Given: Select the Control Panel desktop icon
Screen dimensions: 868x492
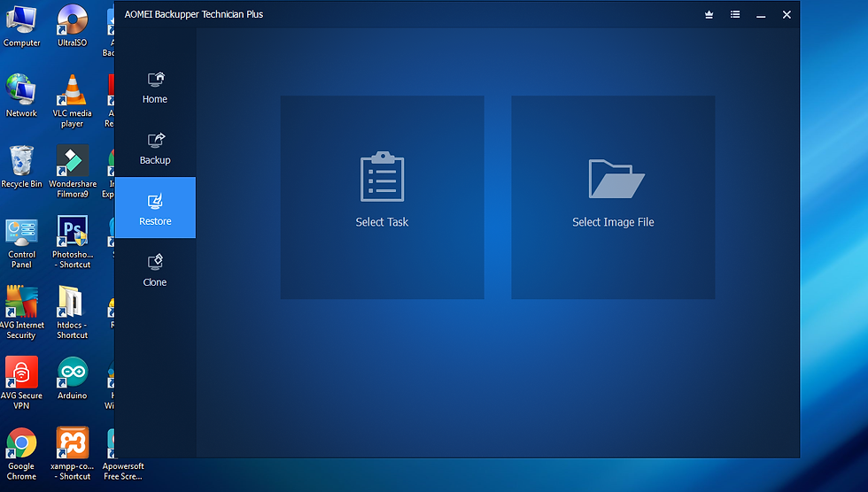Looking at the screenshot, I should pos(21,243).
